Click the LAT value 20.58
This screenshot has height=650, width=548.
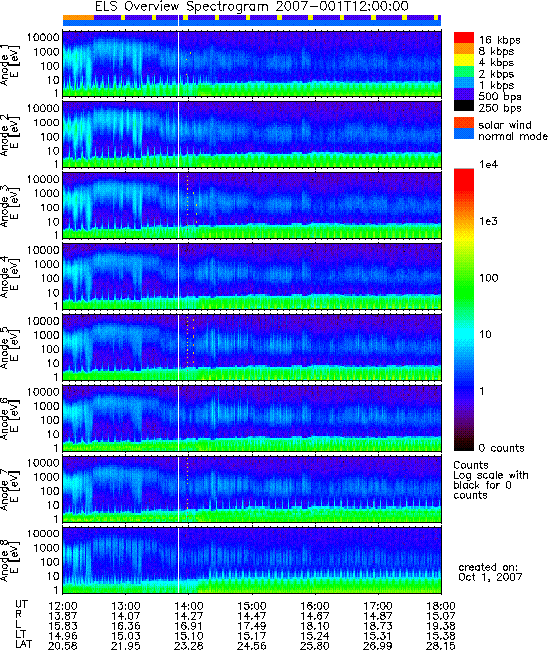pyautogui.click(x=63, y=645)
